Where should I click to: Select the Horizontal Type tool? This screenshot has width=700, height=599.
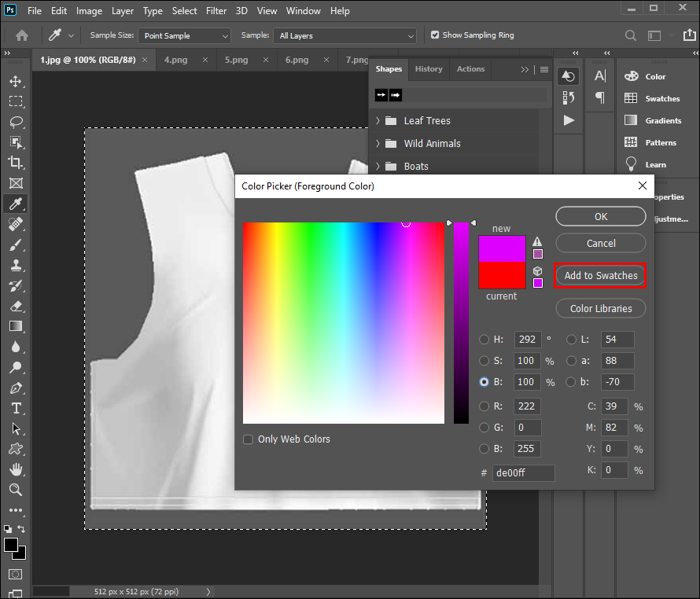16,408
